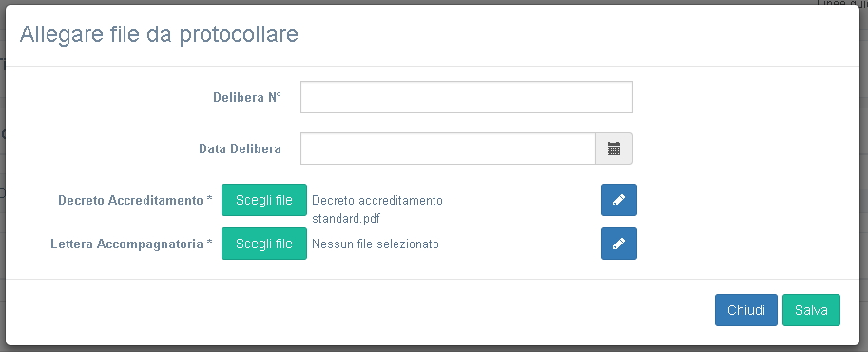Click the Decreto Accreditamento label

[x=130, y=200]
